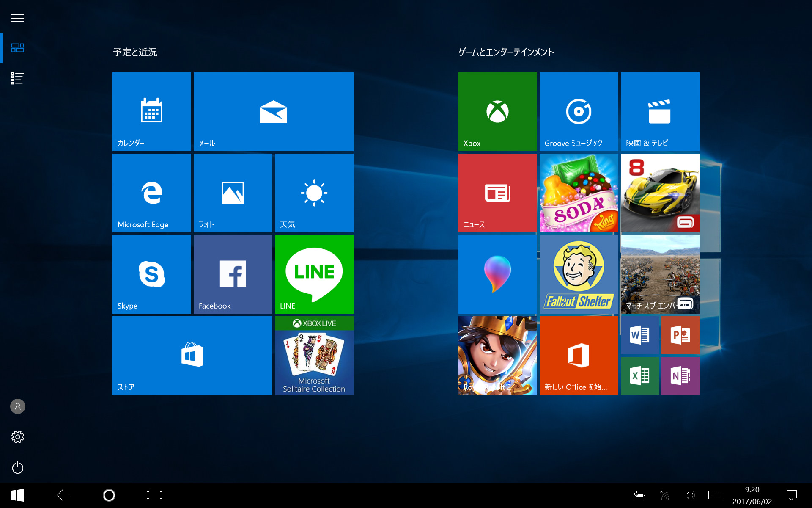Open the 天気 (Weather) app
Viewport: 812px width, 508px height.
pos(313,193)
